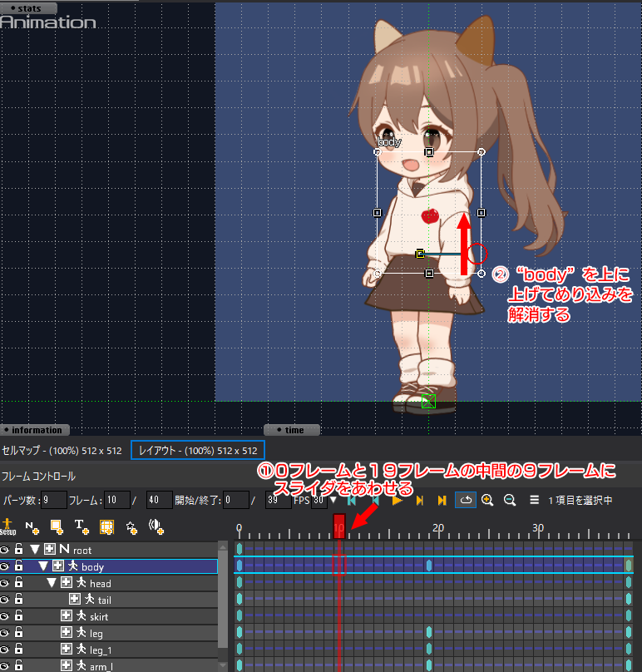642x672 pixels.
Task: Click the Setup mode icon
Action: tap(7, 526)
